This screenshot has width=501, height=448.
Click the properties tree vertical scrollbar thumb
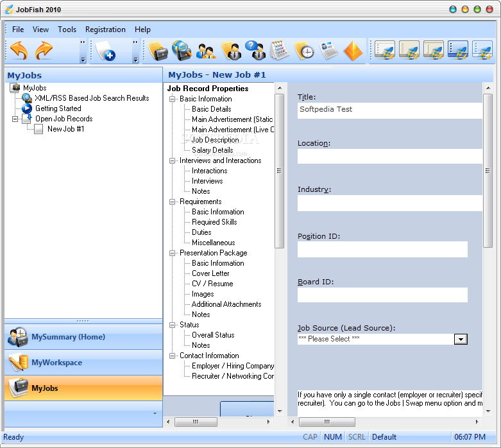tap(279, 171)
